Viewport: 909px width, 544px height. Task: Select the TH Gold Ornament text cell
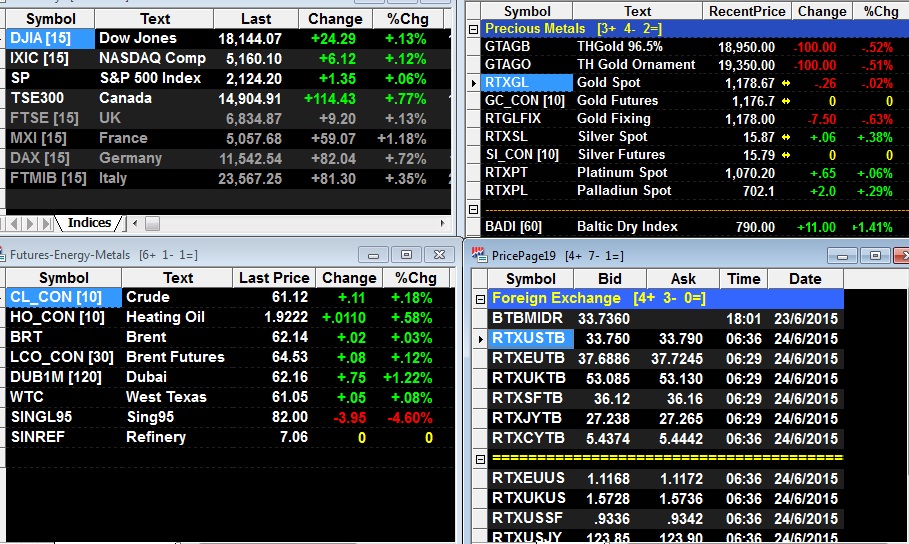coord(637,64)
